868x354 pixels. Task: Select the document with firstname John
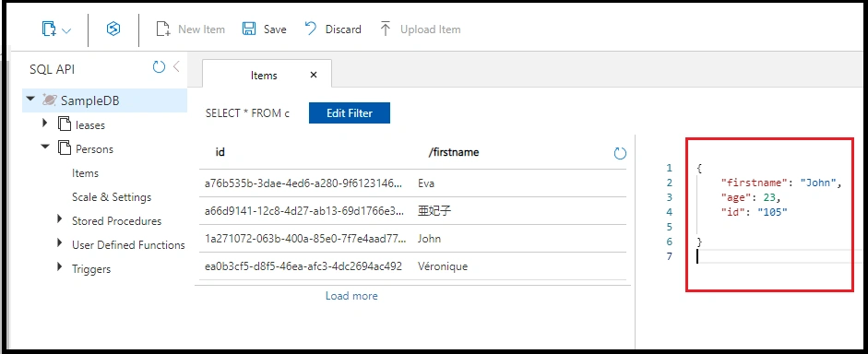tap(430, 239)
